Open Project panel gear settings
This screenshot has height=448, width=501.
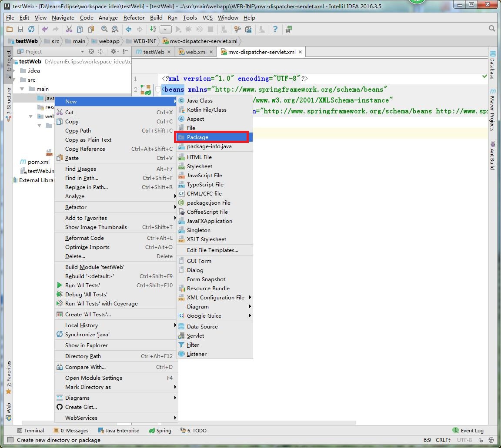click(x=114, y=51)
